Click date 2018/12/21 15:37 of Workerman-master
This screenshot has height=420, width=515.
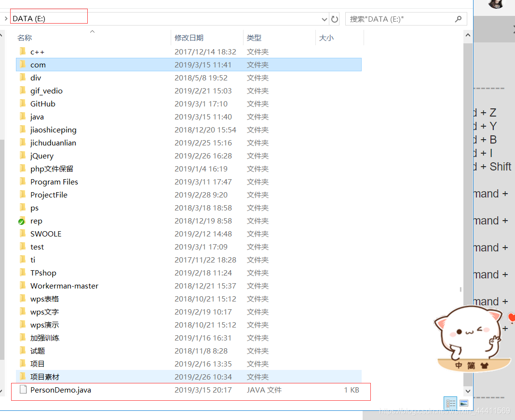[x=205, y=286]
